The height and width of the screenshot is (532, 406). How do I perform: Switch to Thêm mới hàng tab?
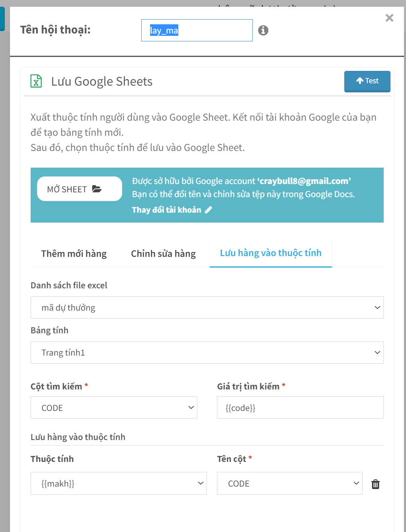point(74,254)
